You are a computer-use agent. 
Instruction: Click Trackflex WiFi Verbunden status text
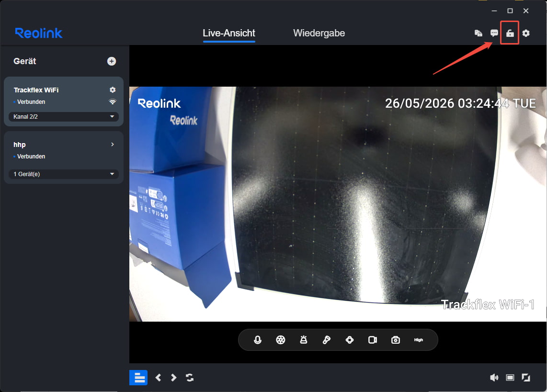click(x=31, y=102)
